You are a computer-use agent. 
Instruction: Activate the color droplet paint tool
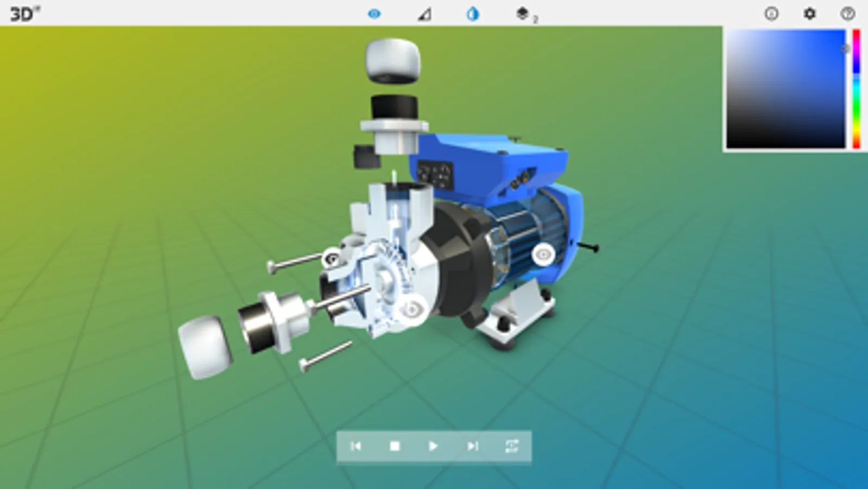point(473,14)
